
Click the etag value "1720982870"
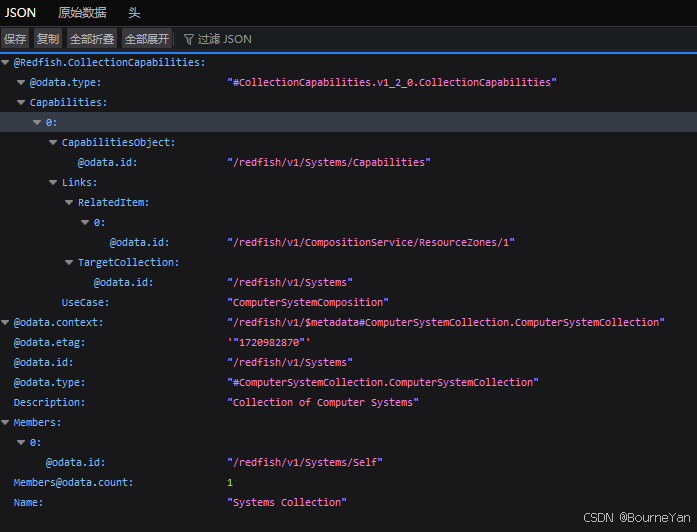click(x=269, y=343)
